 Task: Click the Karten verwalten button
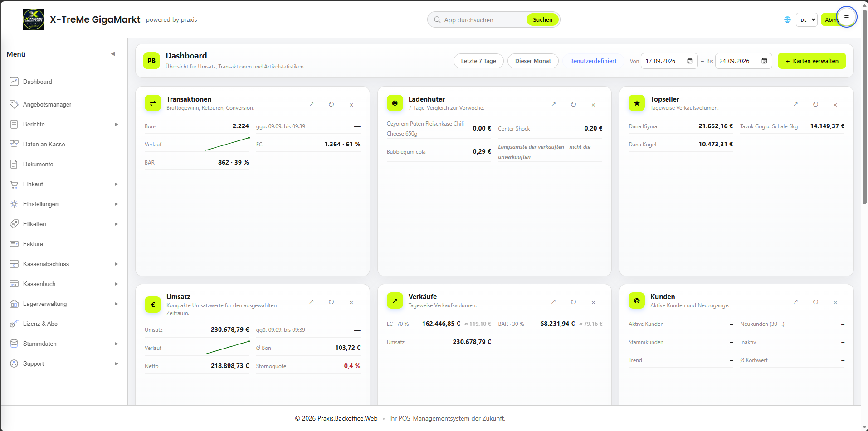pyautogui.click(x=812, y=61)
